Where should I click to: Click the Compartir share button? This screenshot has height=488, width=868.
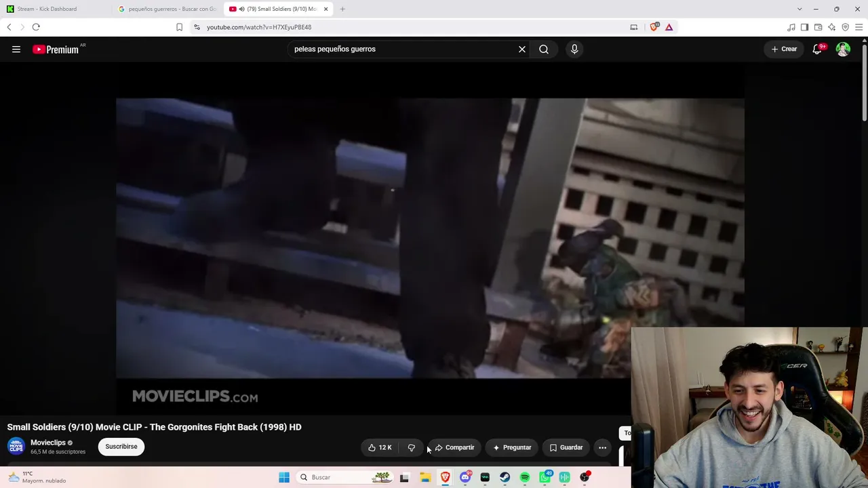[454, 447]
